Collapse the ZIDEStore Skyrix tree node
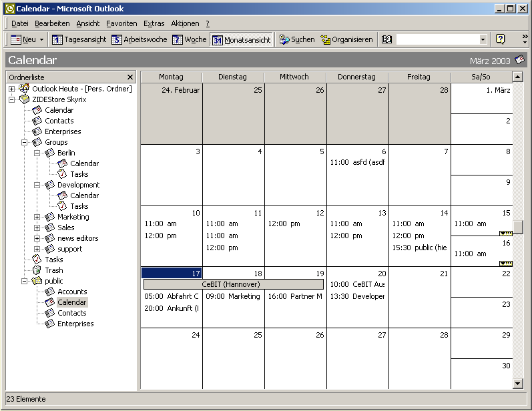 point(11,99)
